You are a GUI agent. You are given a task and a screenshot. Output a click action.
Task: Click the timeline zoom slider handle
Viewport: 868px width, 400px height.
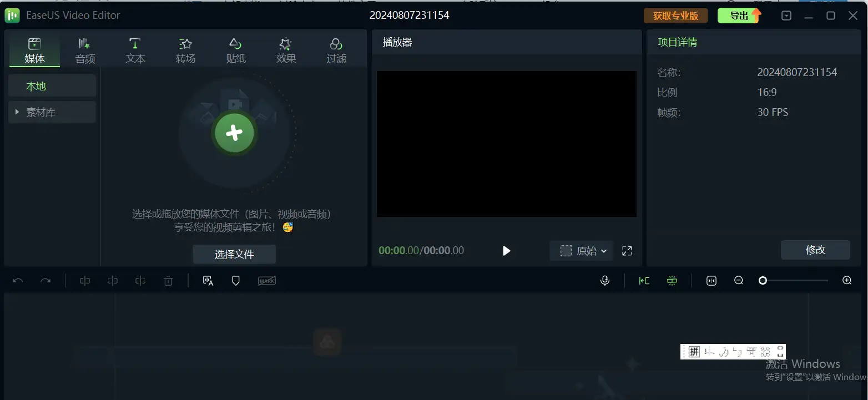click(763, 281)
